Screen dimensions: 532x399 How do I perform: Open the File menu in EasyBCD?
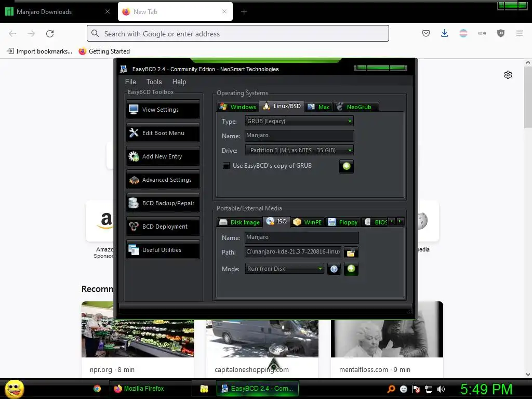click(x=130, y=82)
